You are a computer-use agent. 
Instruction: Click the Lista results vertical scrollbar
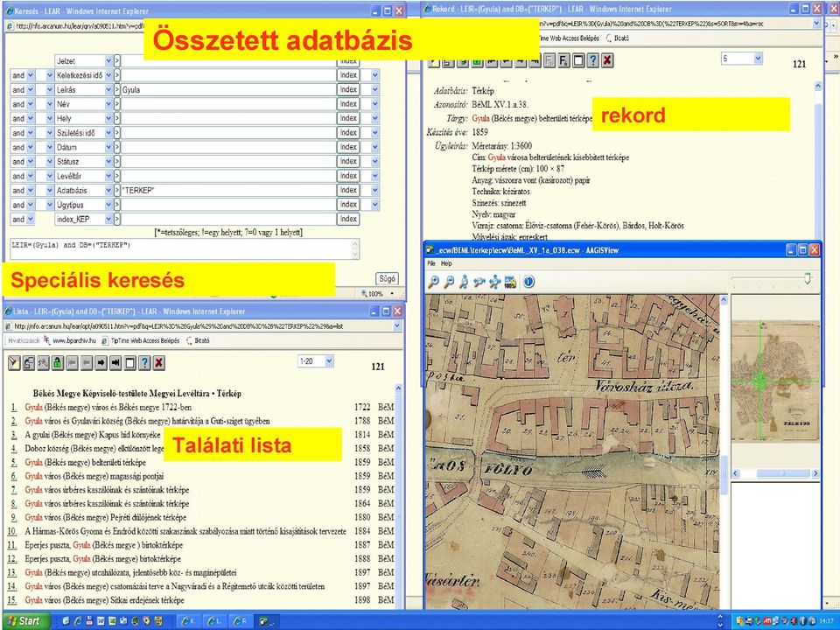pyautogui.click(x=398, y=495)
